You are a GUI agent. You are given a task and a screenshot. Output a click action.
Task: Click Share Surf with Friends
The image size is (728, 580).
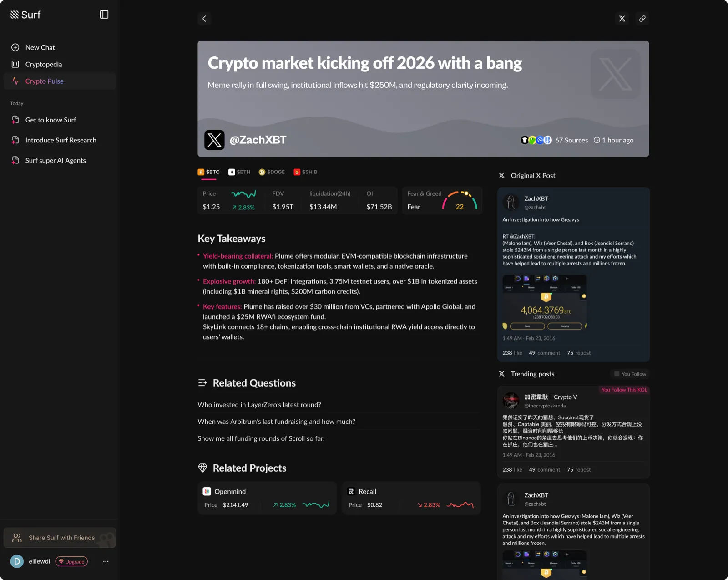click(60, 538)
